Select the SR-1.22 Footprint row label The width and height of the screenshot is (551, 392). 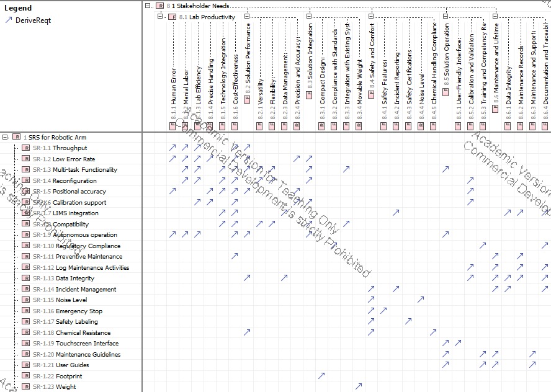(57, 376)
